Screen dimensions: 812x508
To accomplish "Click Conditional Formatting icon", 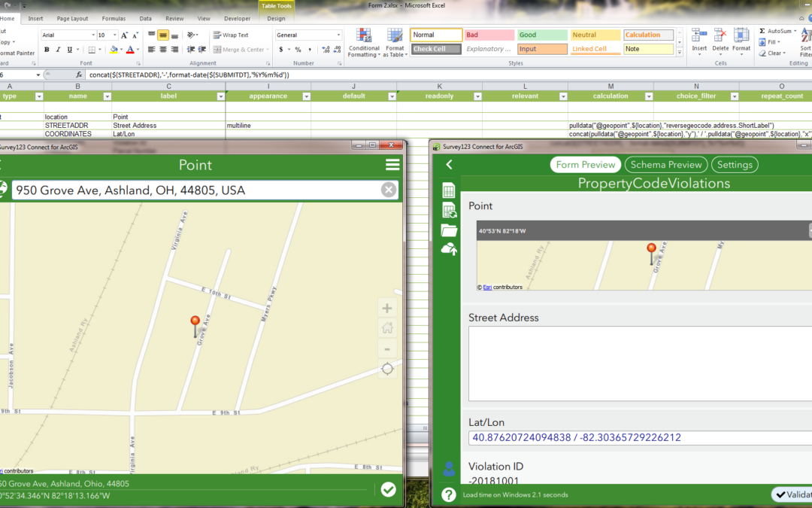I will coord(364,43).
